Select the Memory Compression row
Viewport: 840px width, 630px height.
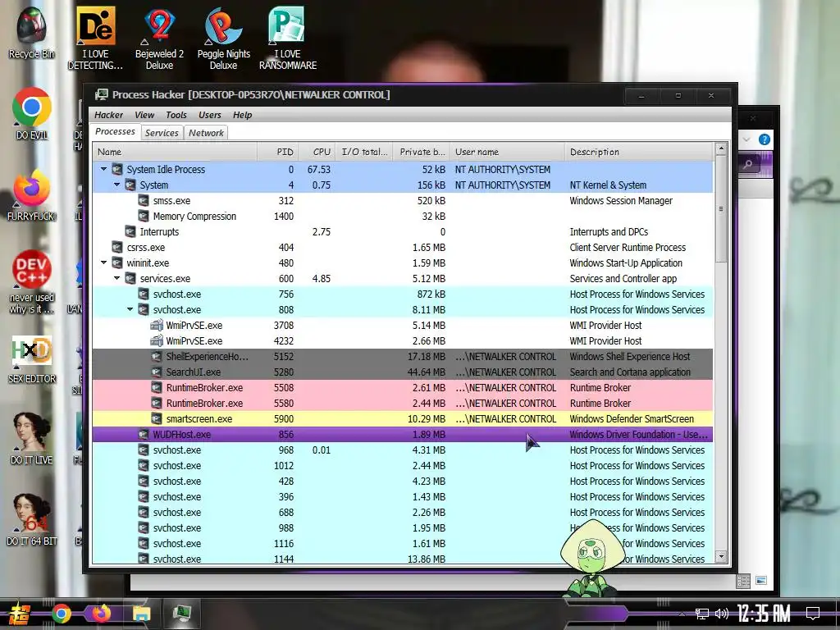[x=403, y=216]
